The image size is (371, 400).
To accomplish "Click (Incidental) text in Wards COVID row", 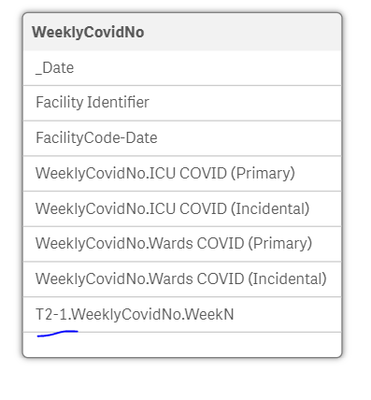I will [x=287, y=279].
